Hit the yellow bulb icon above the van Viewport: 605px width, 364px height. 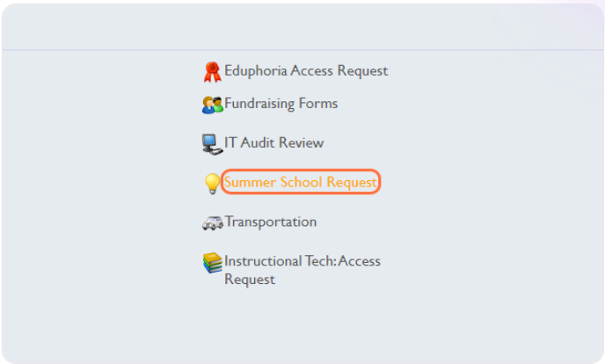(212, 184)
